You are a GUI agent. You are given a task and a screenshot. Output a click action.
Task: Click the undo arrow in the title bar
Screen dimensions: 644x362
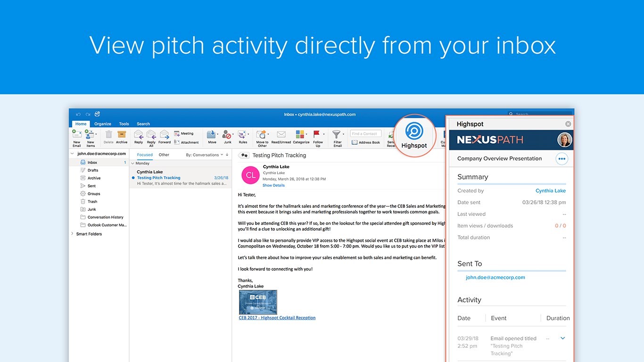pyautogui.click(x=78, y=114)
